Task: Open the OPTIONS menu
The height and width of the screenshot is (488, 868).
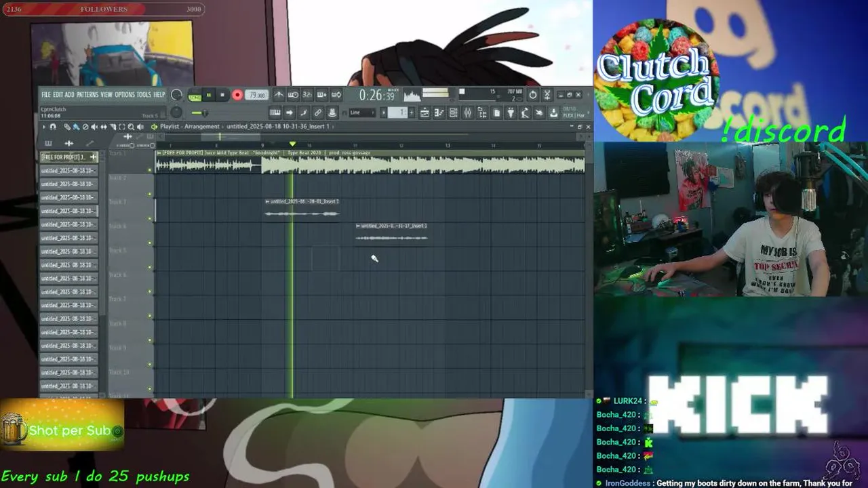Action: 125,94
